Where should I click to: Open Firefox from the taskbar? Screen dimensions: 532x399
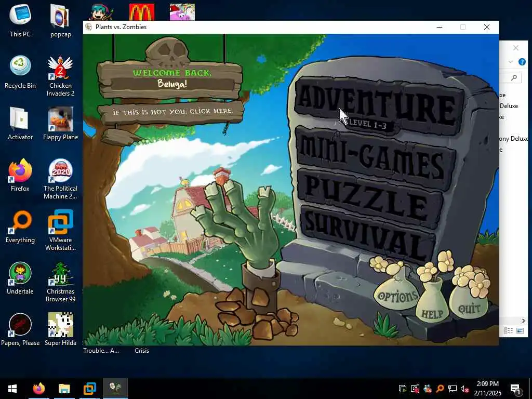38,389
